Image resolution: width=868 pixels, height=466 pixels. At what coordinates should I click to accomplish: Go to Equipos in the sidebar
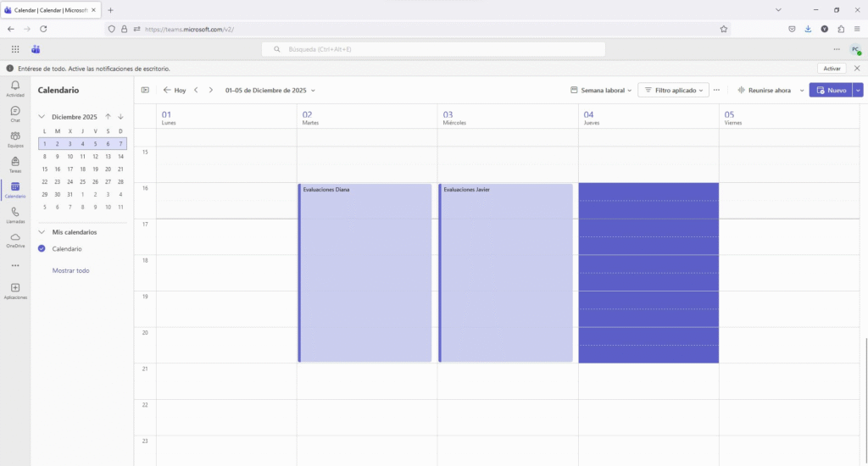click(15, 139)
